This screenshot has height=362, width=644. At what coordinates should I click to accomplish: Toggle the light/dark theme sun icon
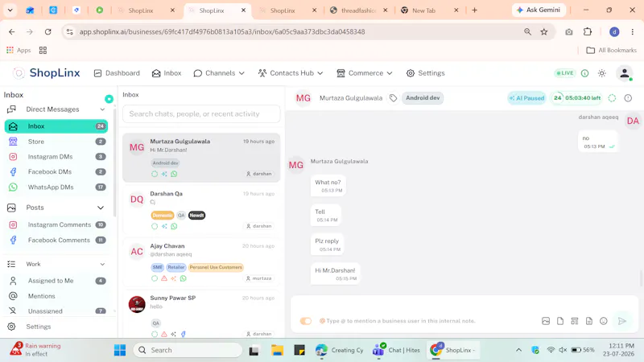pyautogui.click(x=601, y=73)
